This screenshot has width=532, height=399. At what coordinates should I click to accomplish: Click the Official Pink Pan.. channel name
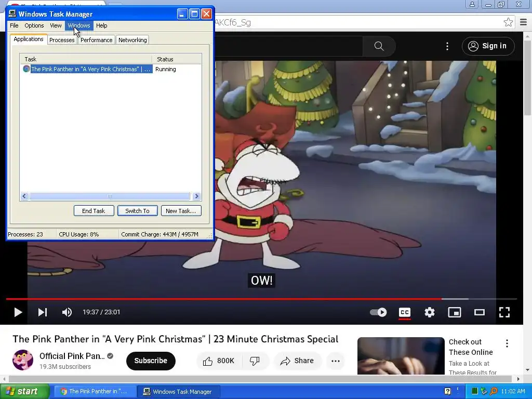pyautogui.click(x=72, y=356)
